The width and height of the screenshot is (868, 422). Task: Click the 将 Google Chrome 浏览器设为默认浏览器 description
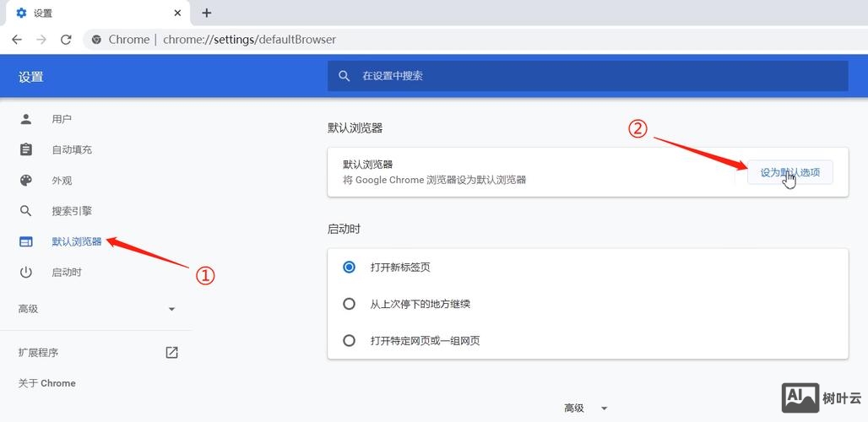pyautogui.click(x=435, y=180)
